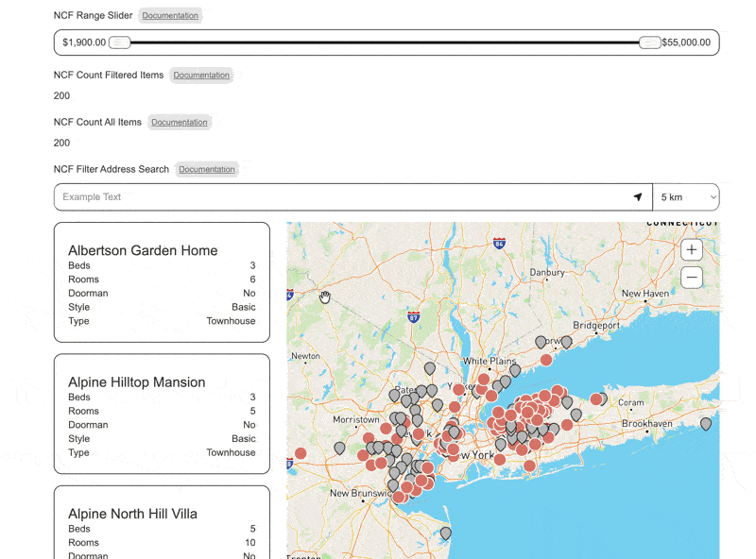756x559 pixels.
Task: Select the Alpine Hilltop Mansion card
Action: [x=162, y=414]
